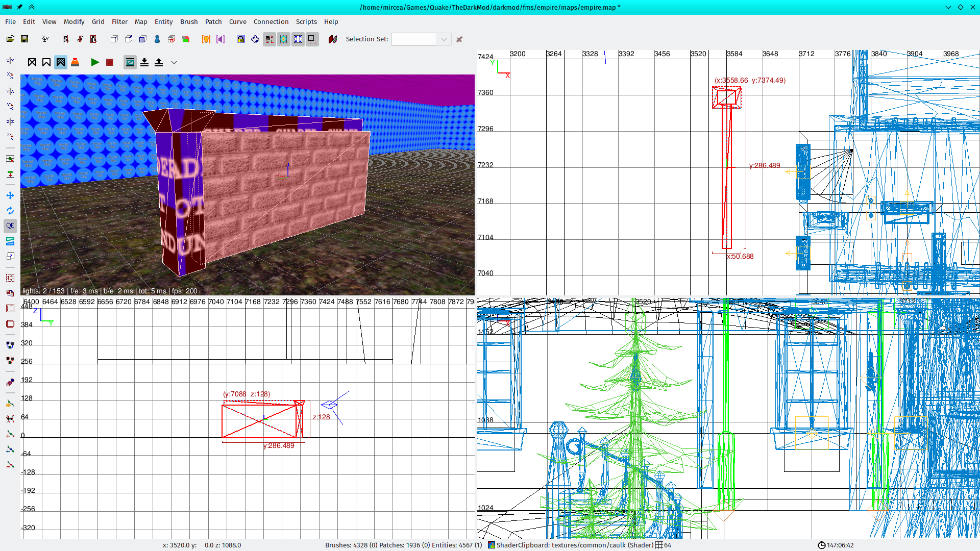Open the Selection Set dropdown arrow
This screenshot has height=551, width=980.
[x=444, y=39]
